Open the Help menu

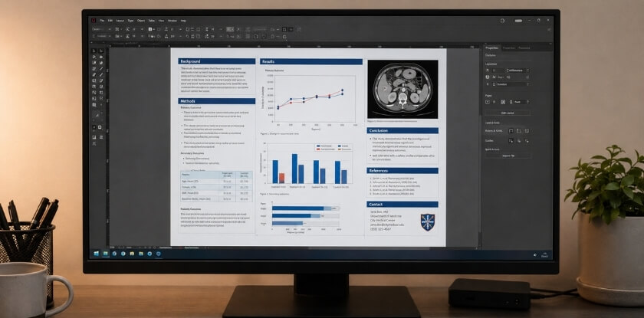(x=183, y=21)
